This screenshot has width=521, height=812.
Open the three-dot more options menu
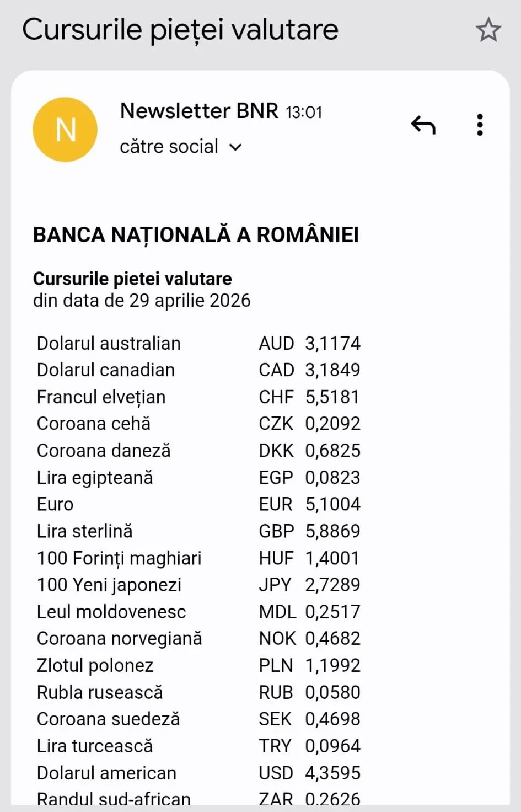tap(480, 125)
